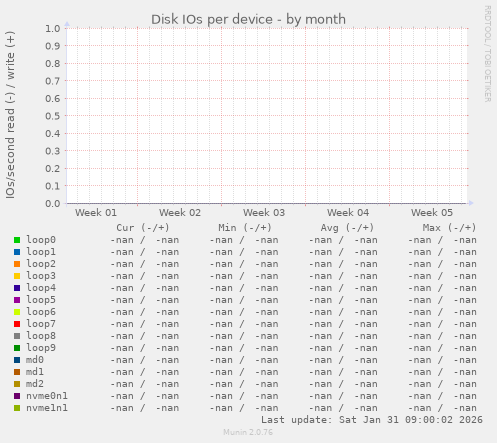Click the loop0 green legend swatch
This screenshot has height=443, width=497.
coord(17,240)
